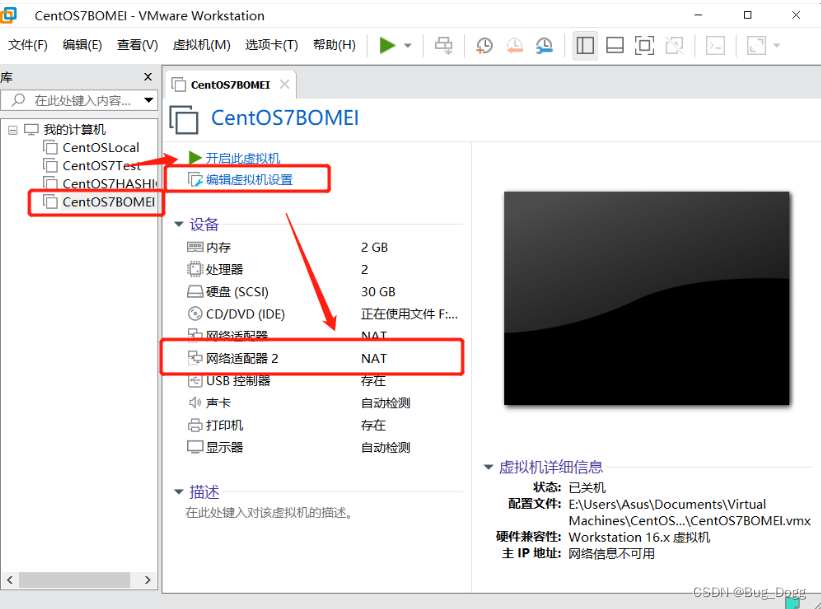Click the display monitor icon

195,447
